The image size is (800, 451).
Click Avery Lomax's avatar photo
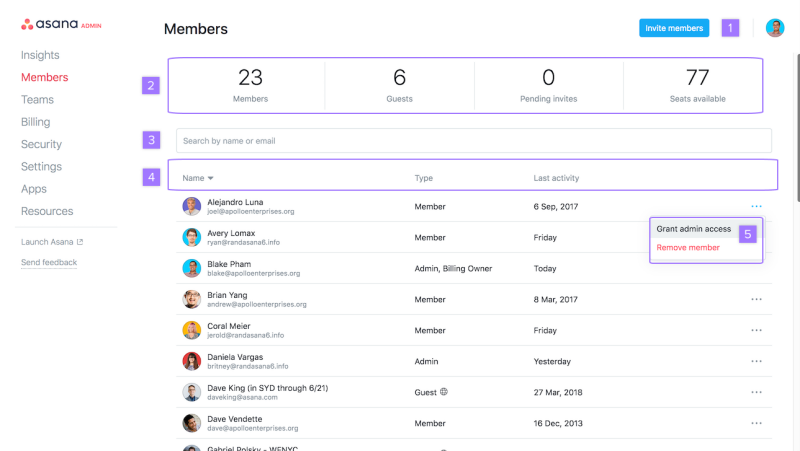coord(192,237)
